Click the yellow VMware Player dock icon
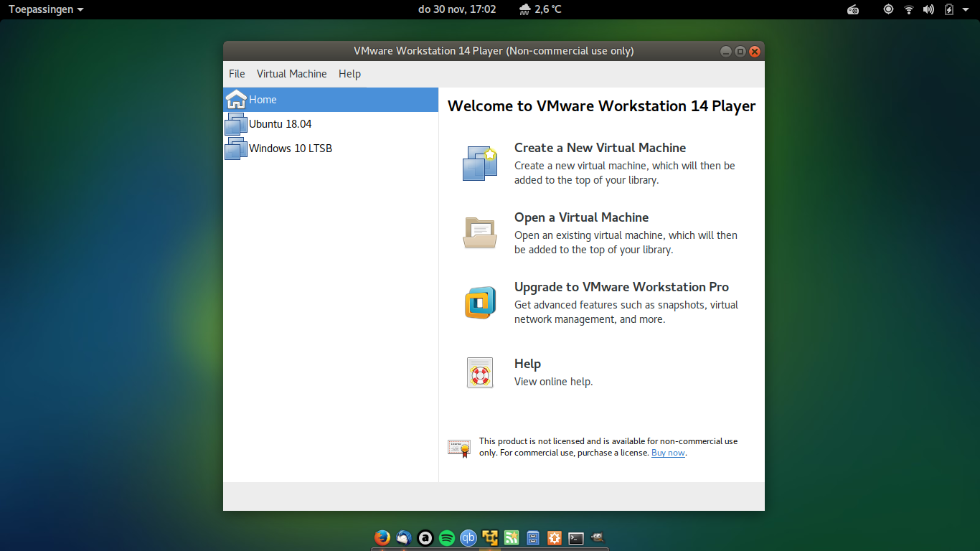This screenshot has height=551, width=980. pos(490,537)
